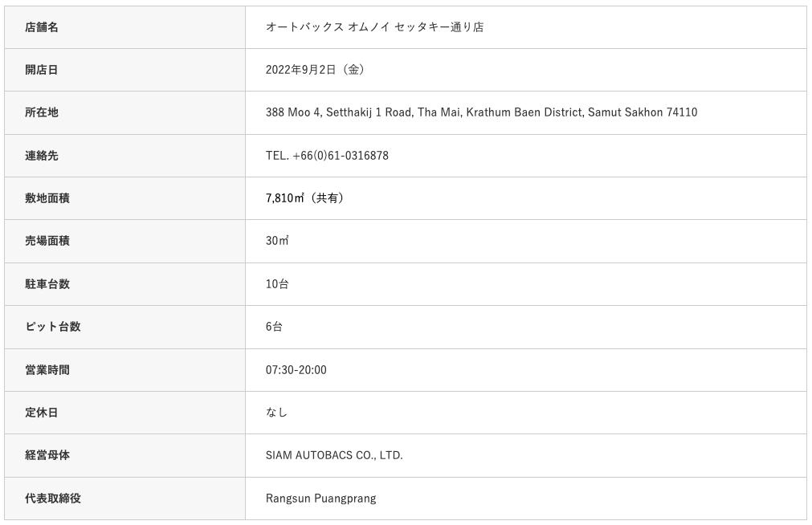Screen dimensions: 812x525
Task: Select the 売場面積 row label
Action: [47, 241]
